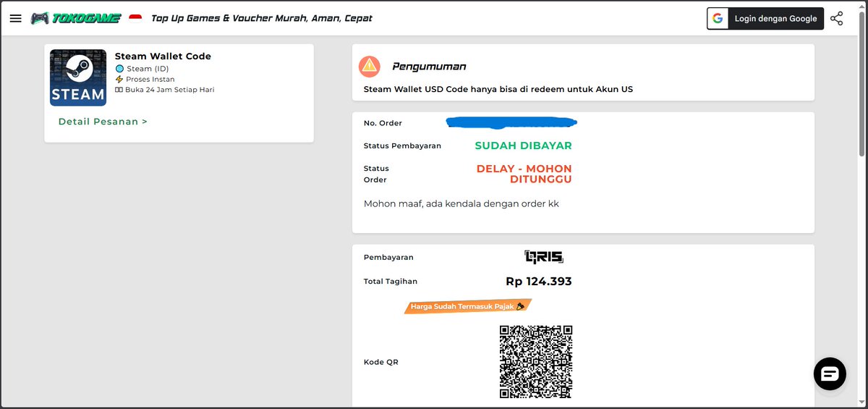Click the TOKOGAME logo

(x=76, y=18)
